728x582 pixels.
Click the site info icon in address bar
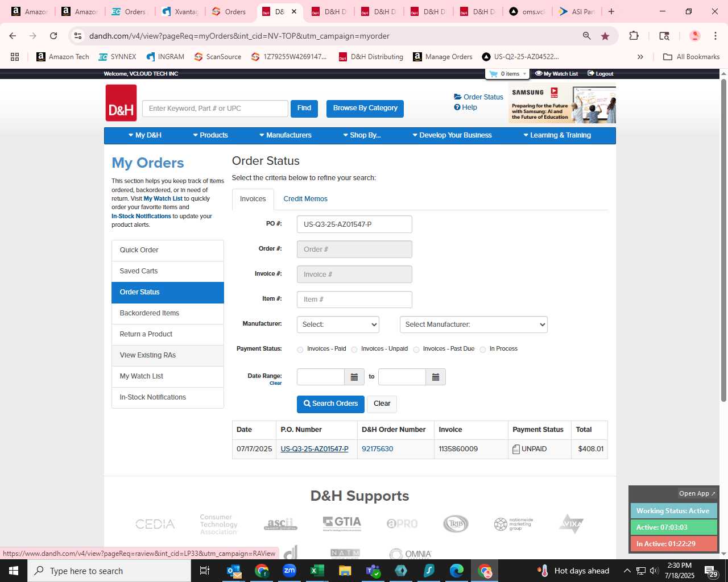tap(78, 36)
